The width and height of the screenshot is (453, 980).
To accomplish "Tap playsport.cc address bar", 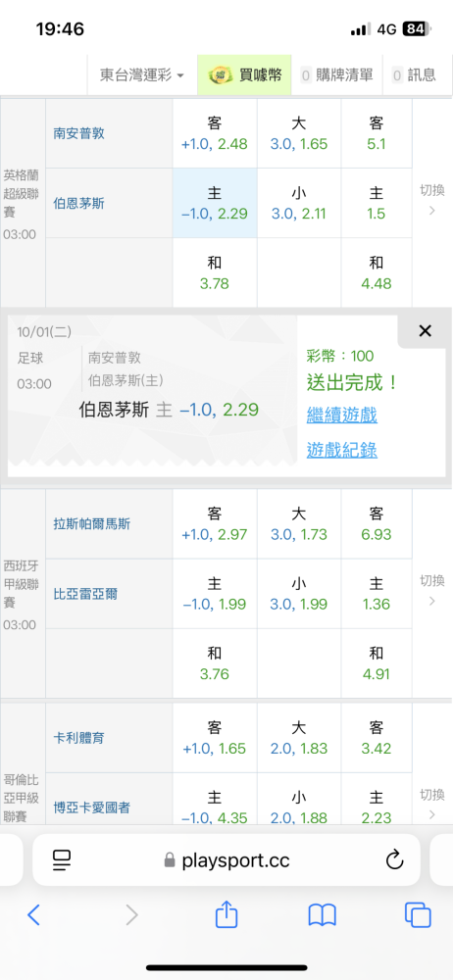I will [x=226, y=860].
